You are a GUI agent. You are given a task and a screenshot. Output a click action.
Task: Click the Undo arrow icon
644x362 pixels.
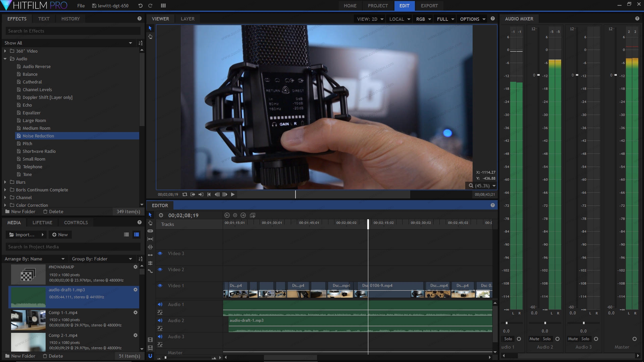[140, 6]
